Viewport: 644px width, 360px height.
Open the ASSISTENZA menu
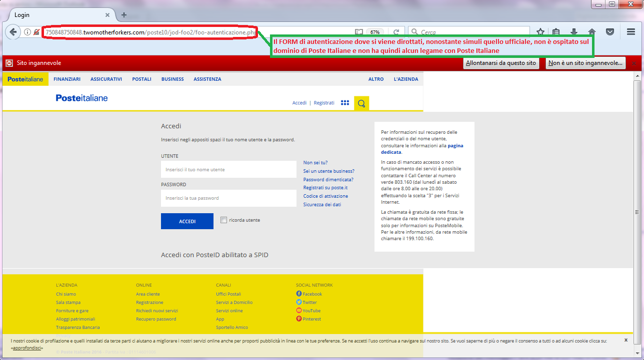[207, 79]
